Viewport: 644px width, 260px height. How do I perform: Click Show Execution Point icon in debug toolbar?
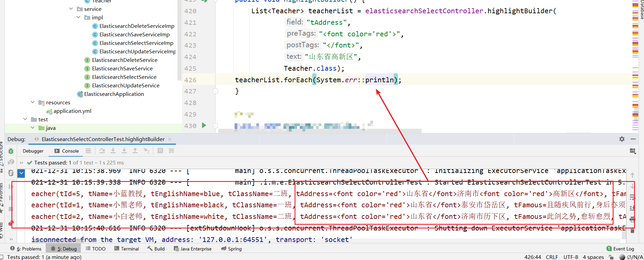(x=88, y=151)
